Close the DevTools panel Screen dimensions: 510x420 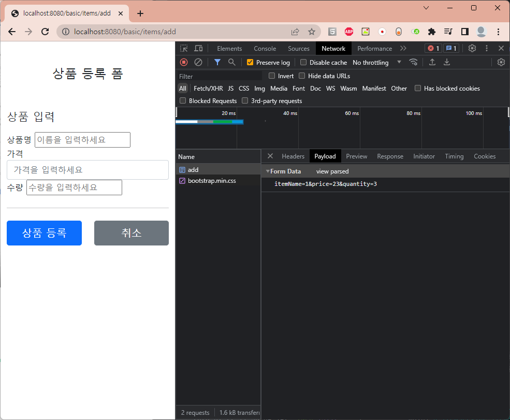click(x=501, y=49)
